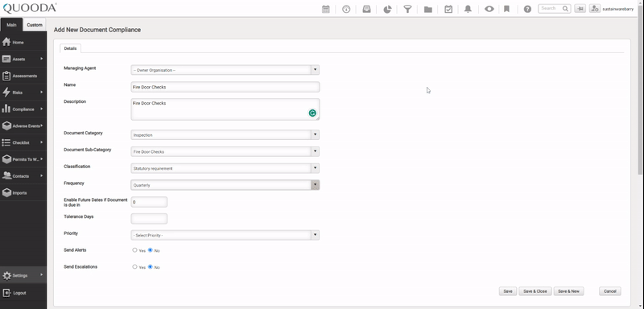Select No for Send Alerts
This screenshot has height=309, width=644.
pyautogui.click(x=151, y=250)
